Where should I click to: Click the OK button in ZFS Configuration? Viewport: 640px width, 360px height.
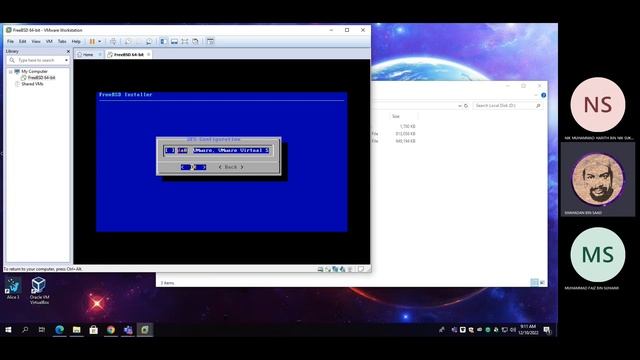click(x=193, y=167)
